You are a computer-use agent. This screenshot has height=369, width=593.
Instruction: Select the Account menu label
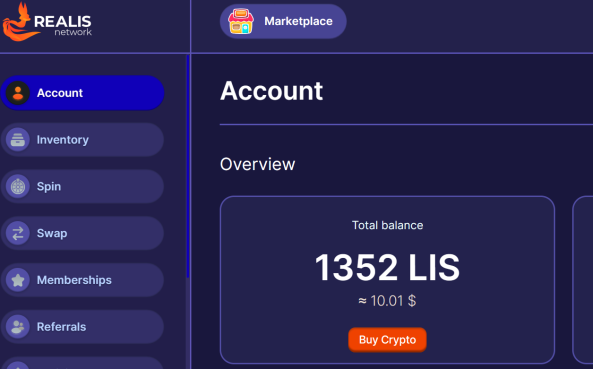[x=60, y=93]
